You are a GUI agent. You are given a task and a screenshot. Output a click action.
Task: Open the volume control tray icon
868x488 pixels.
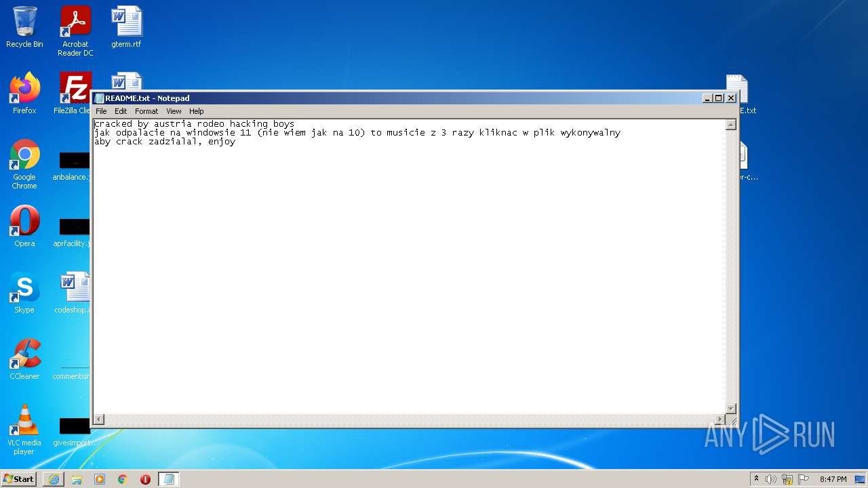pos(771,479)
